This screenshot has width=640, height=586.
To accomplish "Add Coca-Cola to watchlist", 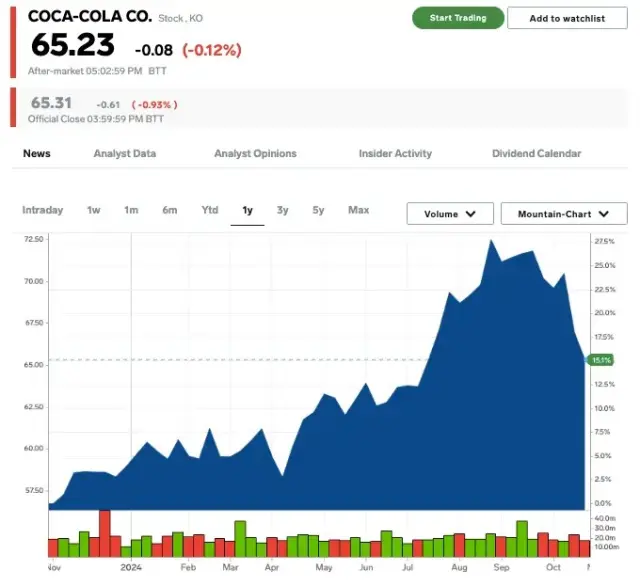I will [567, 18].
